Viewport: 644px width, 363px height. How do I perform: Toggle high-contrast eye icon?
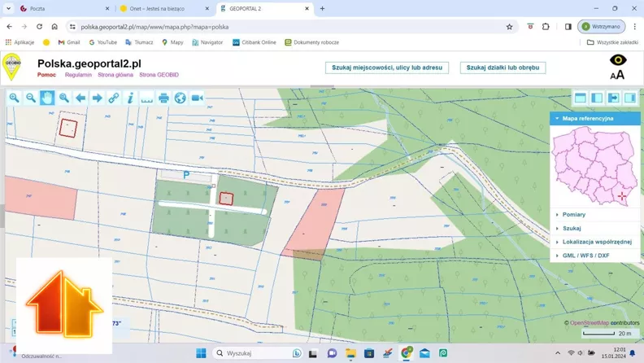(618, 60)
